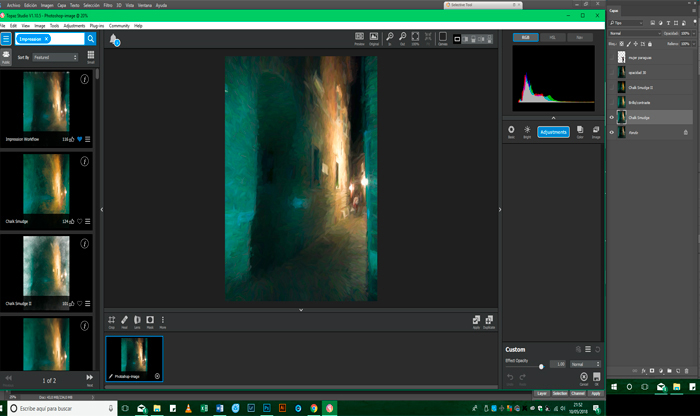Click the Zoom In magnifier tool
Image resolution: width=700 pixels, height=416 pixels.
pos(389,37)
